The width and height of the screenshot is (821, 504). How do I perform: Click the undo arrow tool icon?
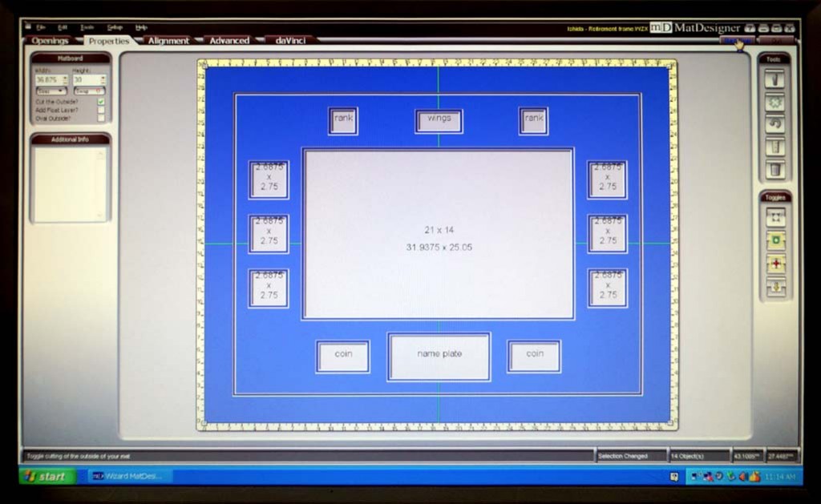(x=774, y=124)
